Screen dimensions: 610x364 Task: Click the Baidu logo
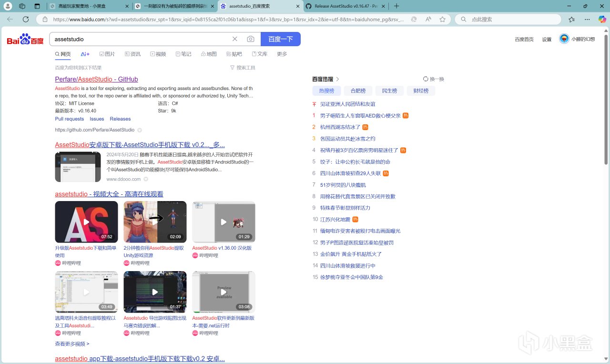25,40
